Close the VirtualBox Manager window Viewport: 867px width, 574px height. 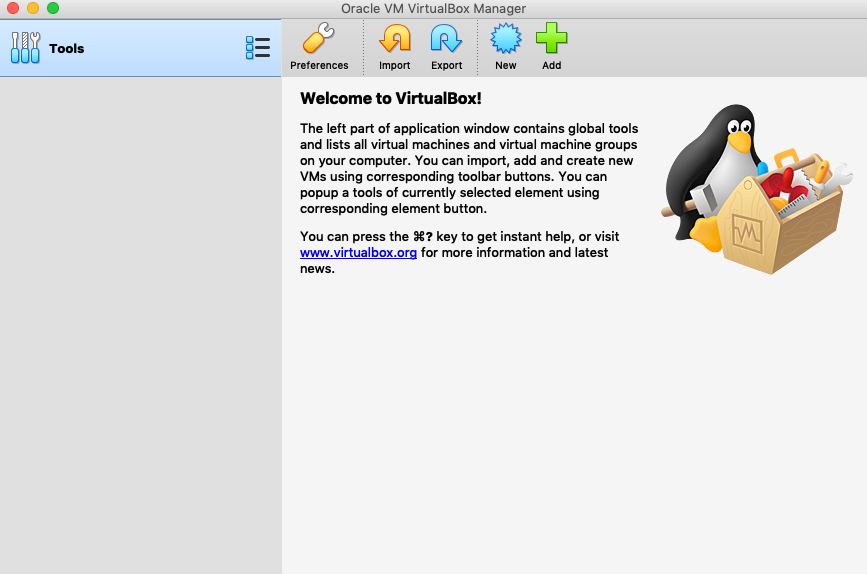tap(13, 8)
